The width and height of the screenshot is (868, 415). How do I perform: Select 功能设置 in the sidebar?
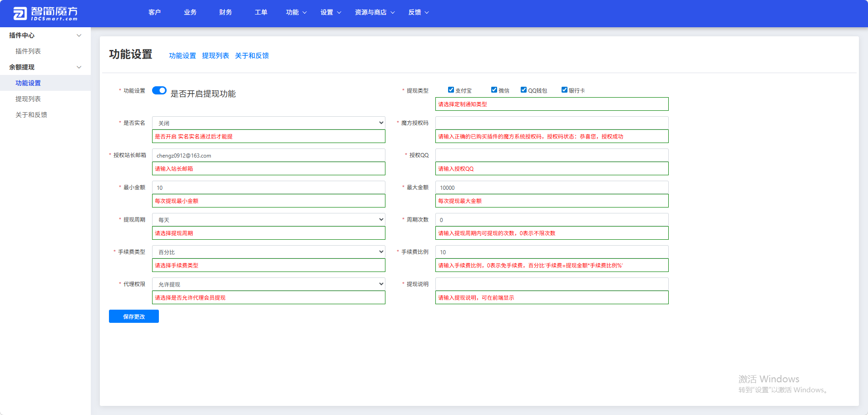tap(45, 83)
